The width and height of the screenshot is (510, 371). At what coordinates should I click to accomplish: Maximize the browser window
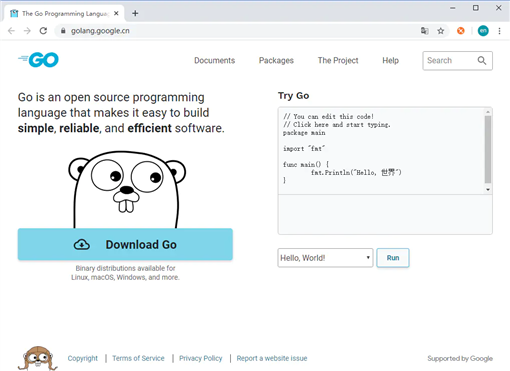(x=476, y=8)
